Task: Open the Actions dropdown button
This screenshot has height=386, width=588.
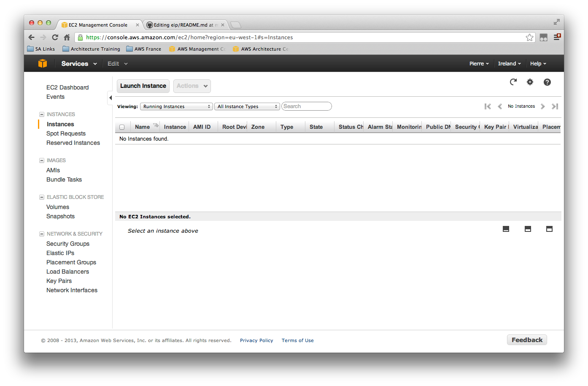Action: coord(192,86)
